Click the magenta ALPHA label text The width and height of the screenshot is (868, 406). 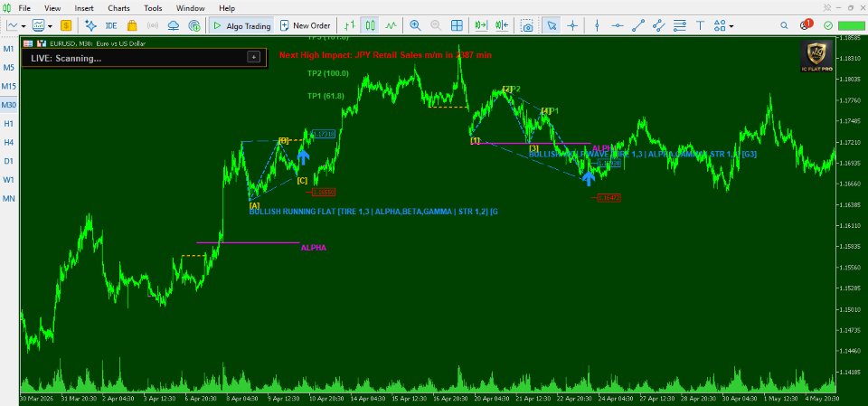click(x=314, y=248)
